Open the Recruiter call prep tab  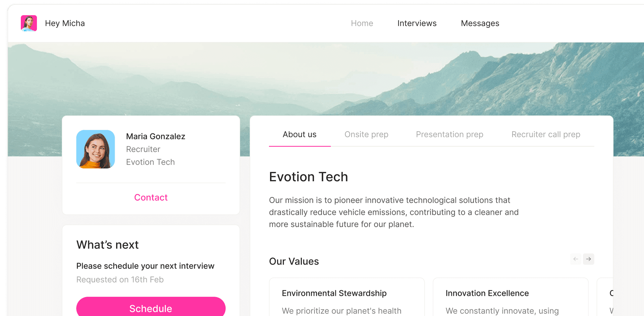pyautogui.click(x=546, y=134)
